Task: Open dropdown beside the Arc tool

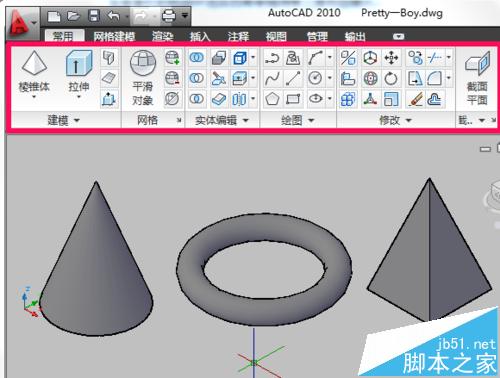Action: click(x=330, y=57)
